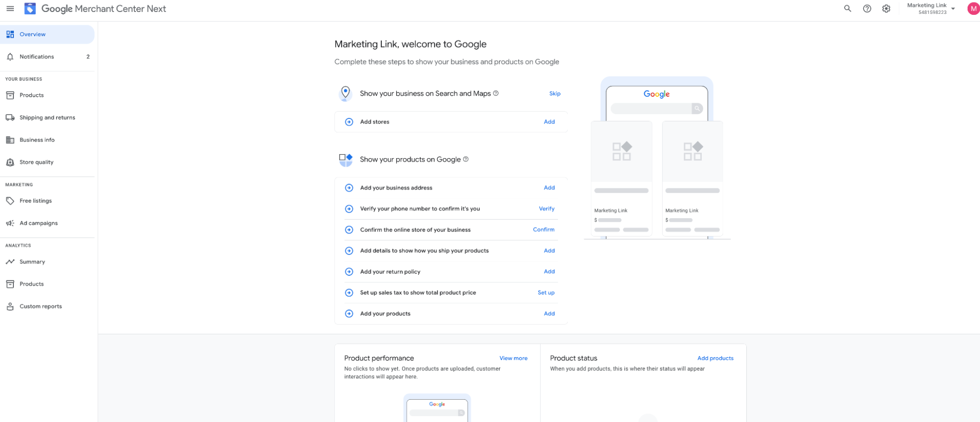This screenshot has height=422, width=980.
Task: Click arrow icon beside shipping details step
Action: pos(349,251)
